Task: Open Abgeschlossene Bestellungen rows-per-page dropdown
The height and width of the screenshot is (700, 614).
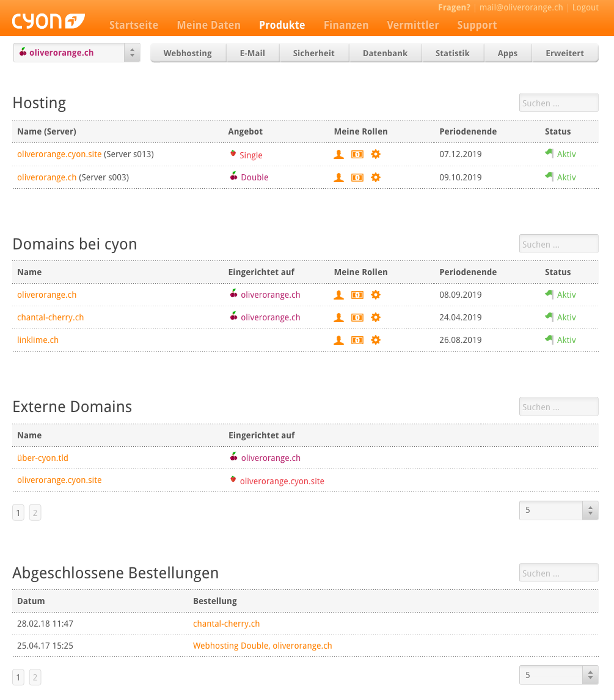Action: pyautogui.click(x=558, y=675)
